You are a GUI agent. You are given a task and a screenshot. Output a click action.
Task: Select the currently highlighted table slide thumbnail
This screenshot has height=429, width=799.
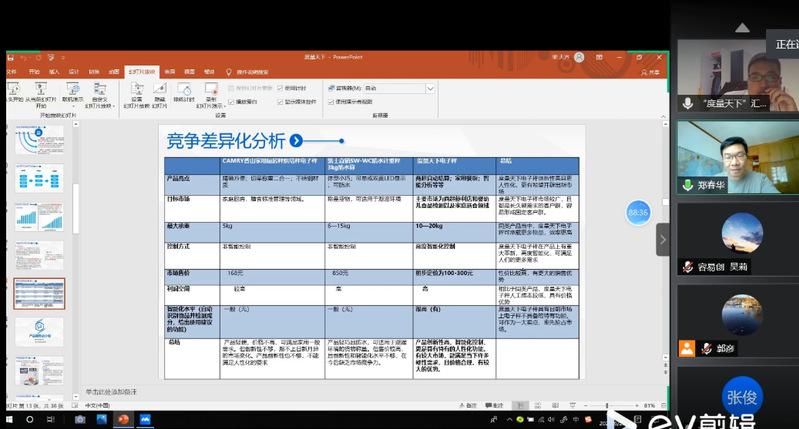pos(39,294)
